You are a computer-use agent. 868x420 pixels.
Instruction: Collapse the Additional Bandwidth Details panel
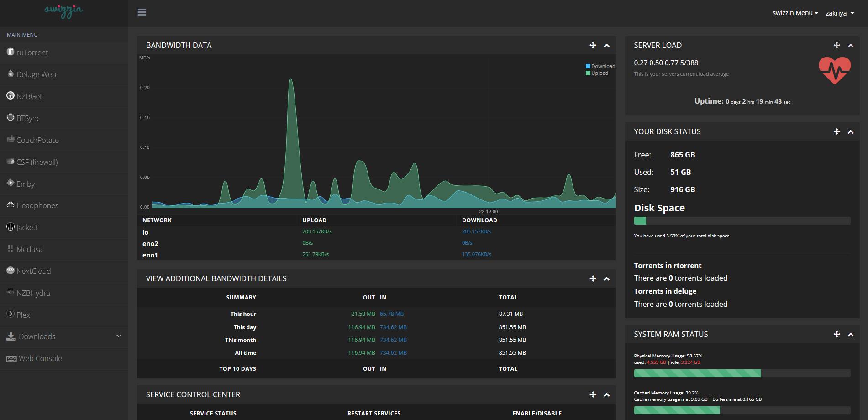coord(606,279)
